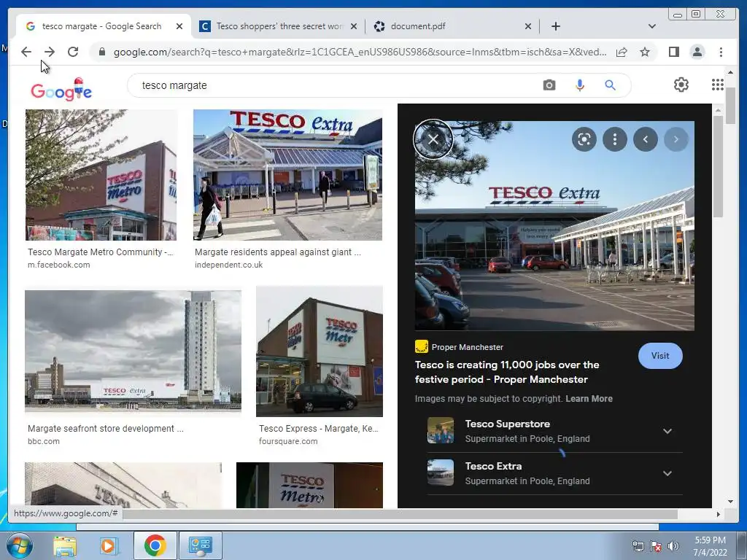Start voice search with microphone
Image resolution: width=747 pixels, height=560 pixels.
pos(580,85)
